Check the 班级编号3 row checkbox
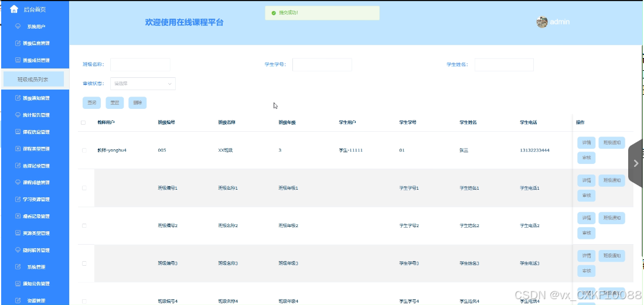The height and width of the screenshot is (305, 644). tap(84, 263)
